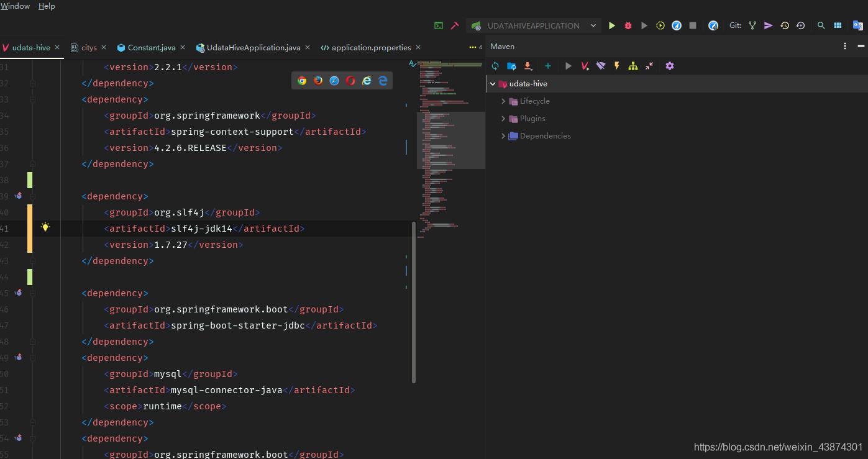Open the Help menu

[47, 6]
